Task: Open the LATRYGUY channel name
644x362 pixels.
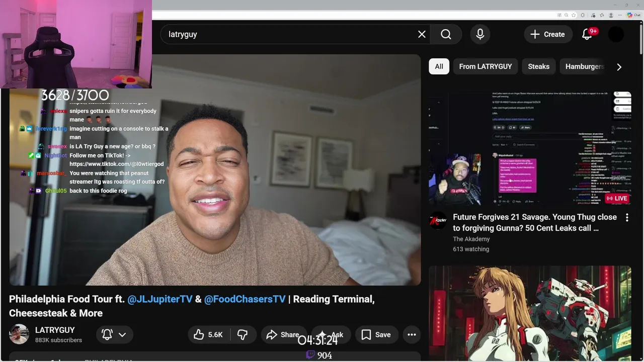Action: click(x=55, y=330)
